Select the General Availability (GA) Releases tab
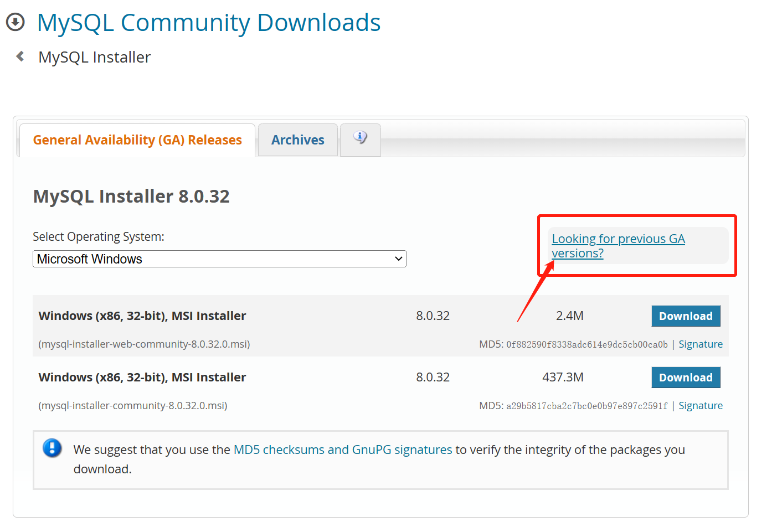This screenshot has width=777, height=532. (x=137, y=140)
